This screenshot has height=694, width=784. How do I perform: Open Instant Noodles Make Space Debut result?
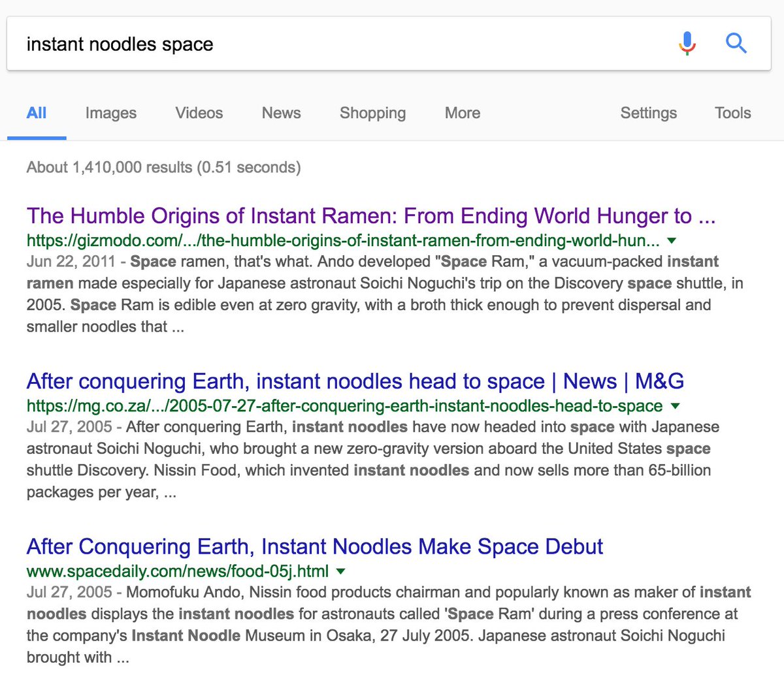315,546
